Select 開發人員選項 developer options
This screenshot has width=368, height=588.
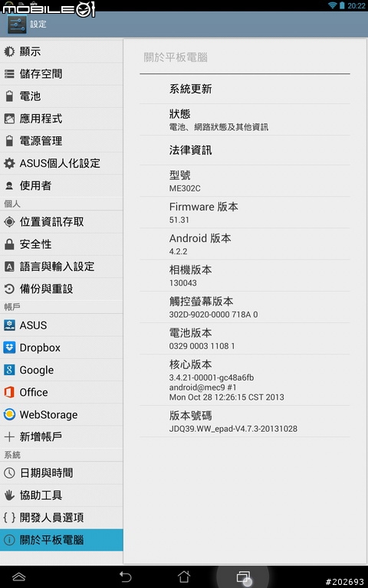[x=61, y=518]
